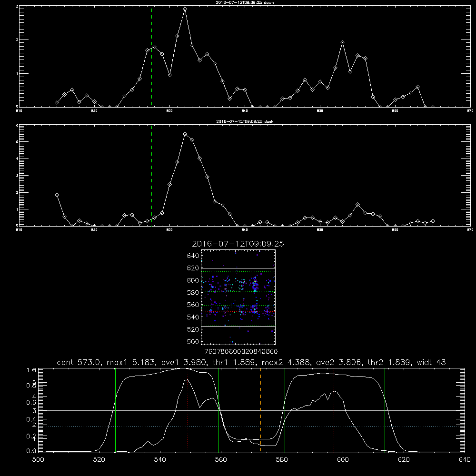Click the right green dashed line in the dawn plot

[x=263, y=56]
